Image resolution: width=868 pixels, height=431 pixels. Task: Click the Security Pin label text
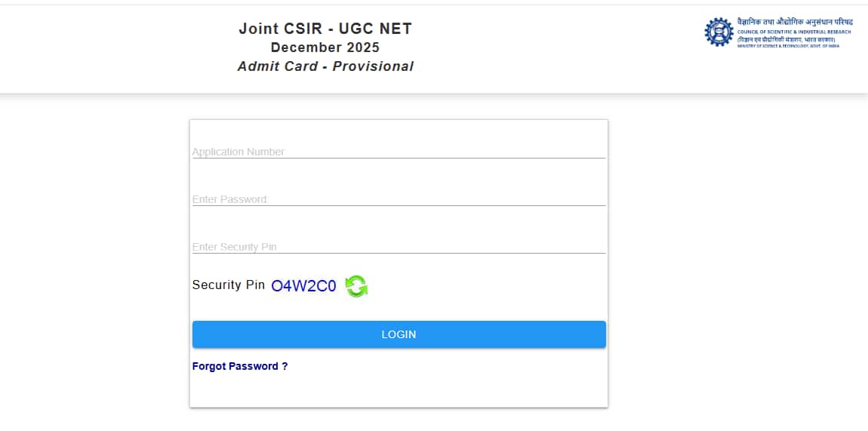pos(228,285)
